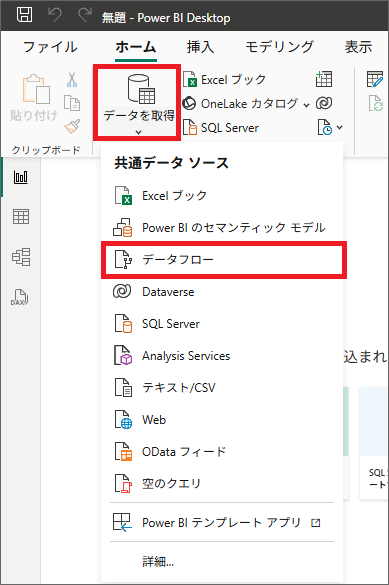Click the Excel ブック file icon in menu
Viewport: 389px width, 585px height.
tap(123, 195)
